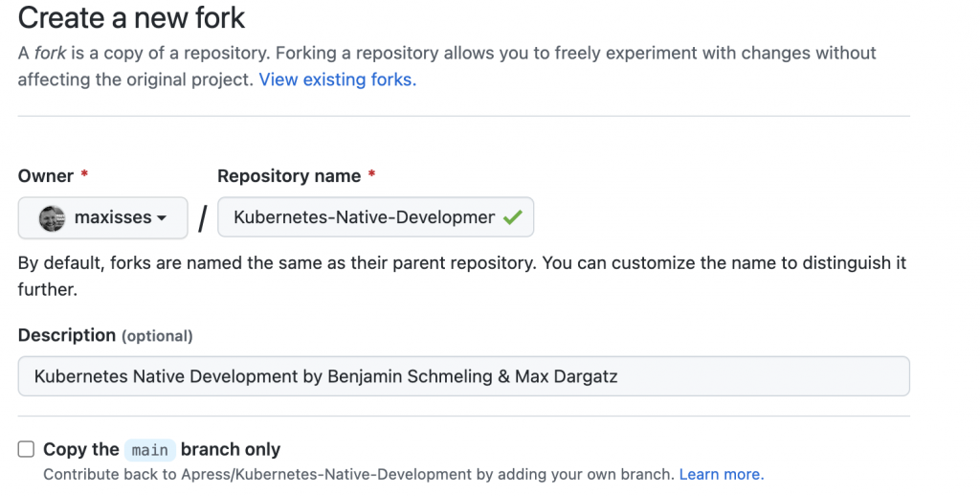Click the Repository name field label

point(289,176)
